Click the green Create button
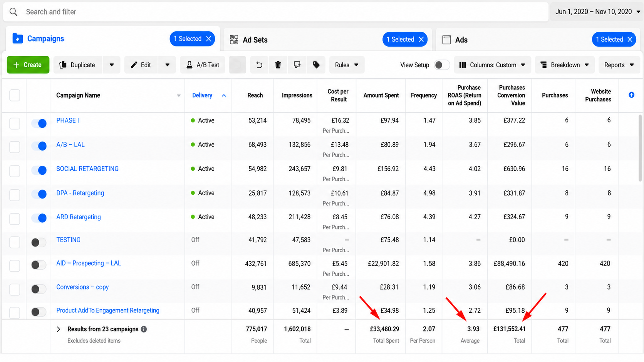The height and width of the screenshot is (362, 644). [x=28, y=65]
